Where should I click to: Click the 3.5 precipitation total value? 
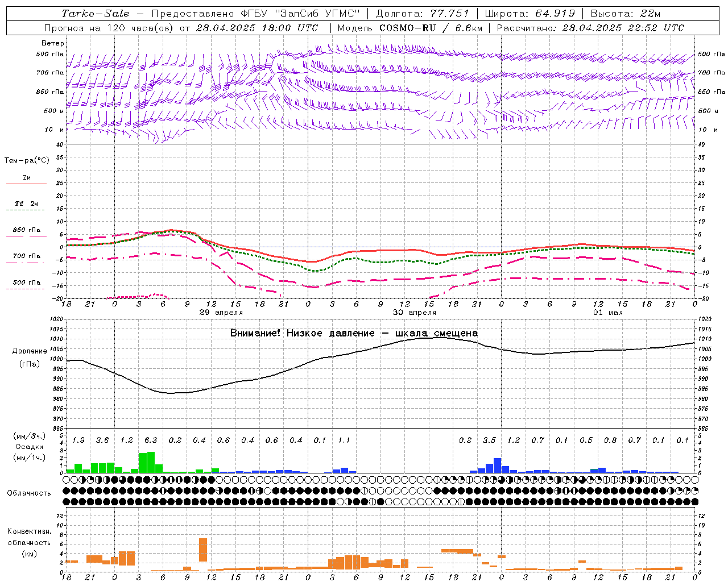[489, 440]
